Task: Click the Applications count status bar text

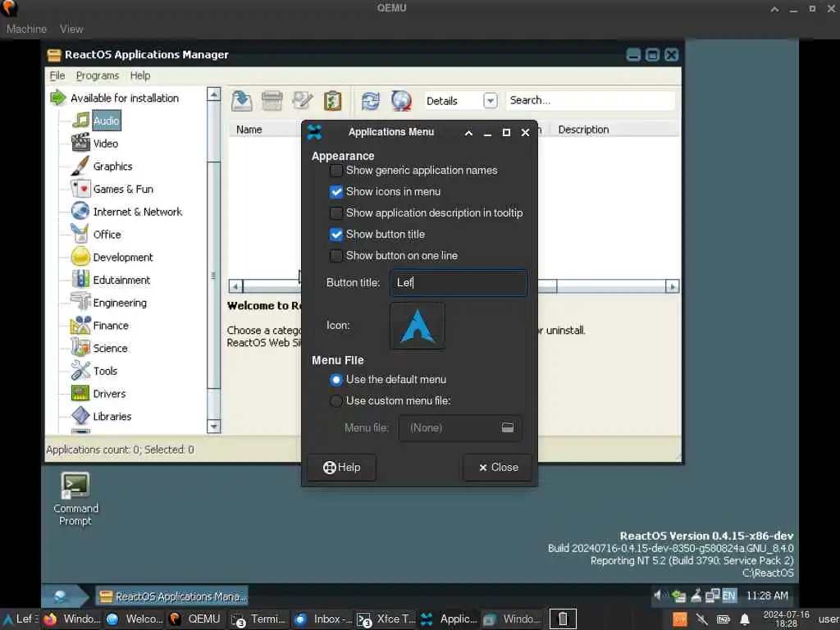Action: click(120, 450)
